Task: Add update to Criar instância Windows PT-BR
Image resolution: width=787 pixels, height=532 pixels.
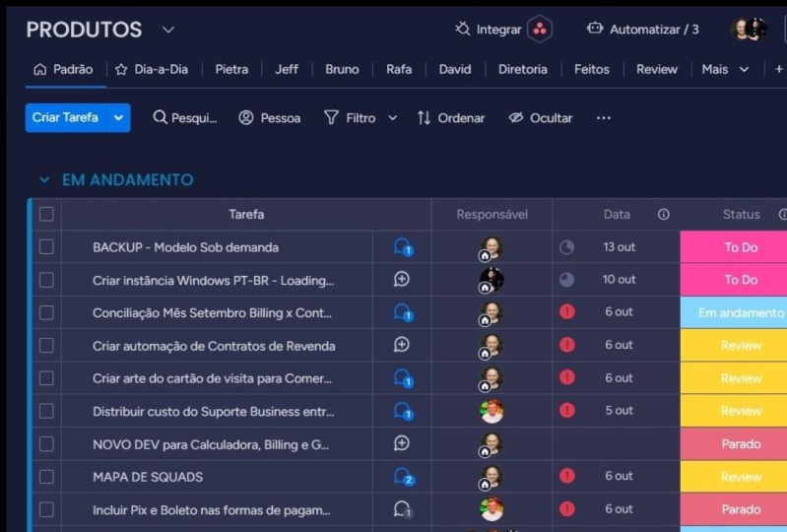Action: (x=402, y=279)
